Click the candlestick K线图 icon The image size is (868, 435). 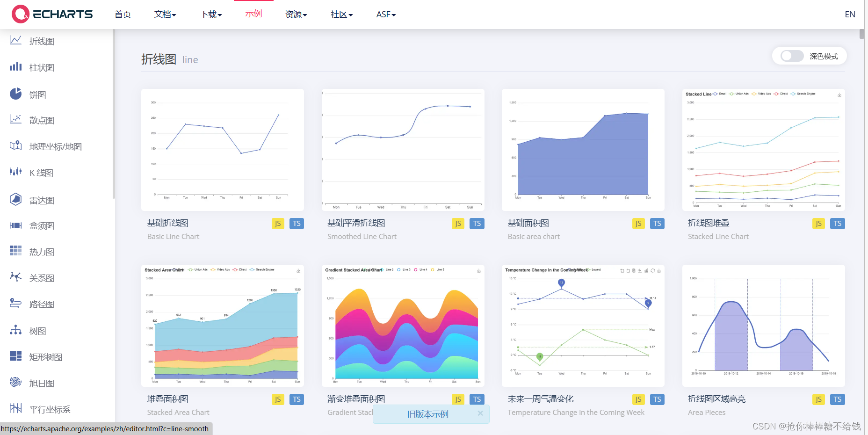pyautogui.click(x=16, y=172)
